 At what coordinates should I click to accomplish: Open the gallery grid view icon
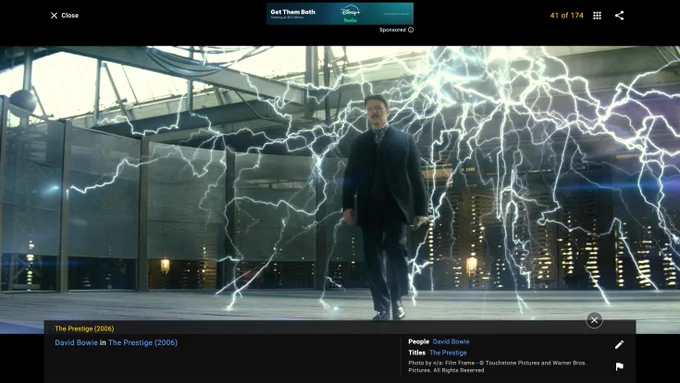pyautogui.click(x=597, y=16)
